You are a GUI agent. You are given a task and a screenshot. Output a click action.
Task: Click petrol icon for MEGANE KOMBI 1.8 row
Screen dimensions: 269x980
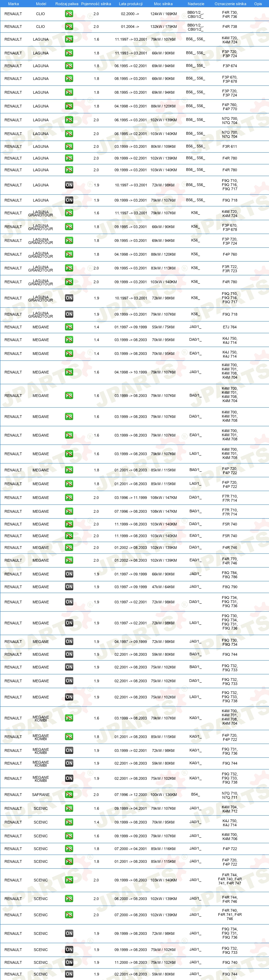tap(69, 737)
